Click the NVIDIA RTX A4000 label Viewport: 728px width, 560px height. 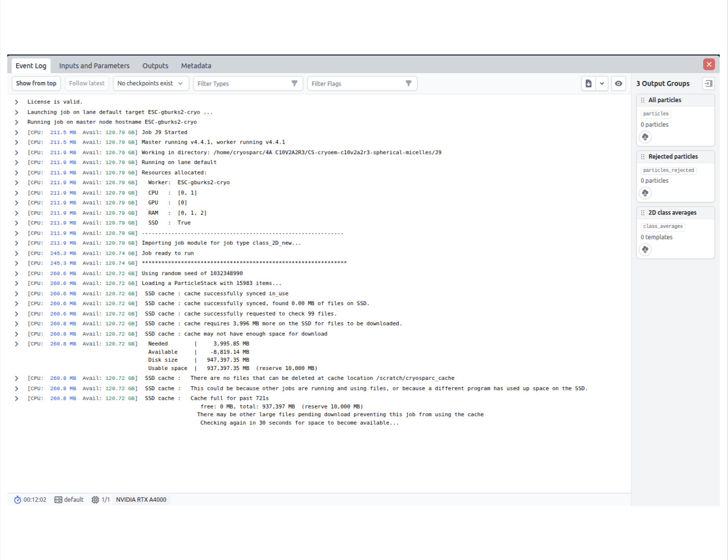[141, 500]
